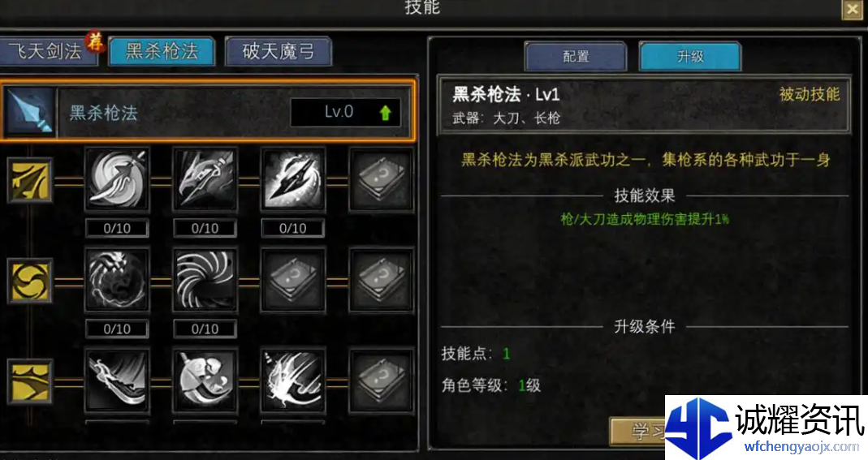Click the 0/10 counter under the spinning spear skill
This screenshot has width=868, height=460.
pyautogui.click(x=117, y=228)
